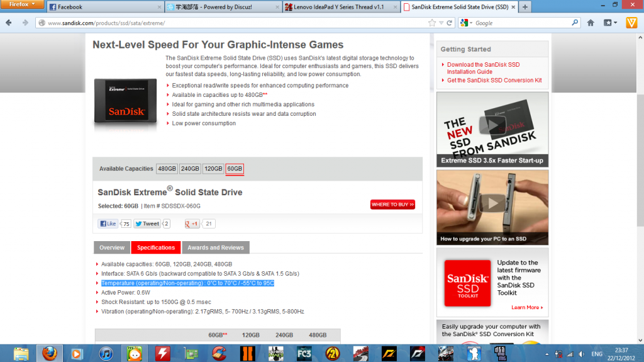The width and height of the screenshot is (644, 362).
Task: Click the Where to Buy button
Action: (x=392, y=205)
